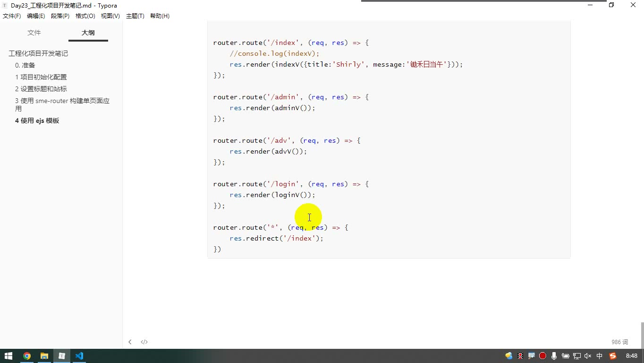Click the muted volume icon in tray
The width and height of the screenshot is (644, 363).
[x=588, y=356]
